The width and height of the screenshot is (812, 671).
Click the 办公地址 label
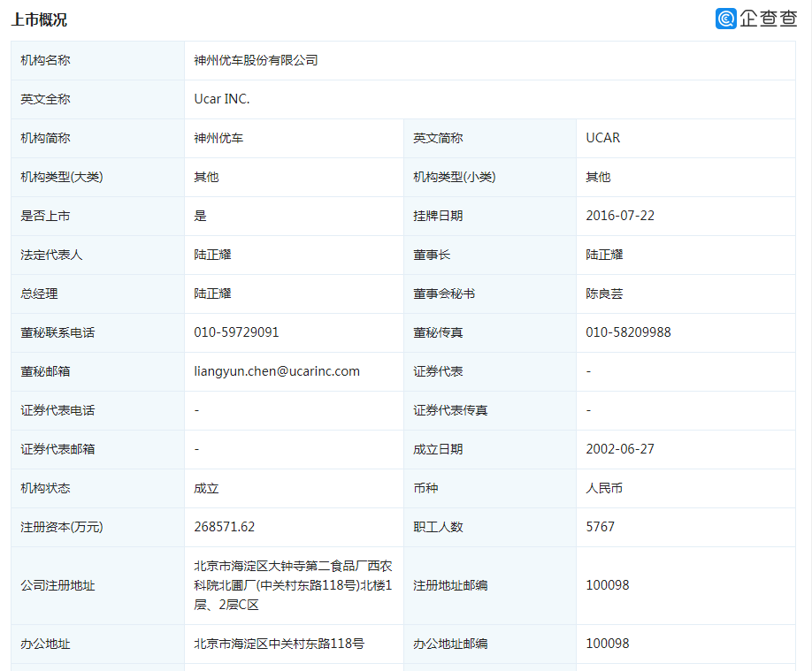tap(45, 644)
